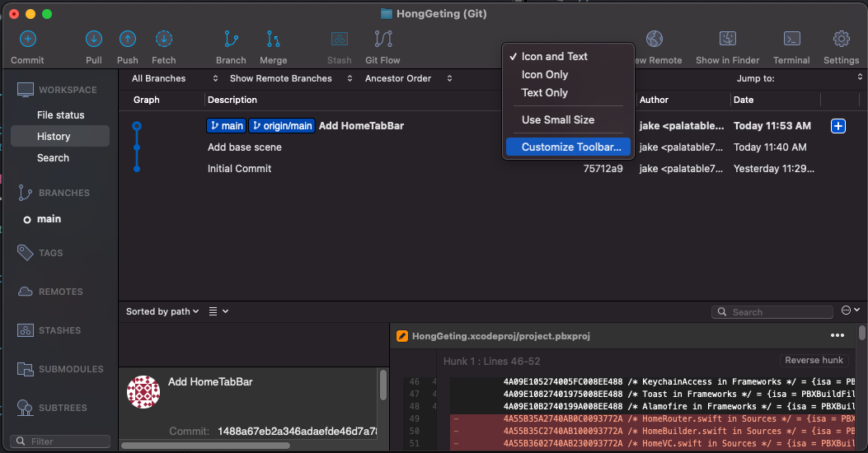The image size is (868, 453).
Task: Open the diff options circle dropdown
Action: (851, 311)
